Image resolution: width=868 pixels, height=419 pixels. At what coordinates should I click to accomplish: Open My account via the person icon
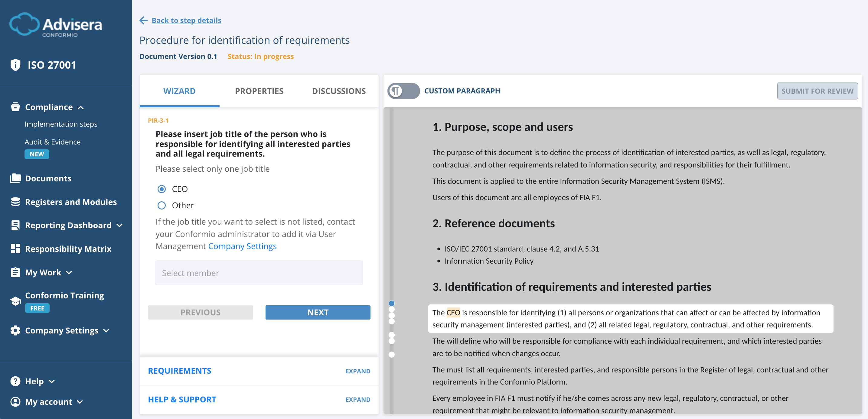15,401
